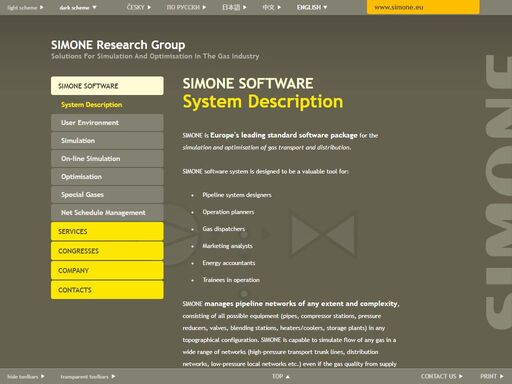Switch language to Japanese 日本語
This screenshot has height=384, width=512.
coord(234,7)
